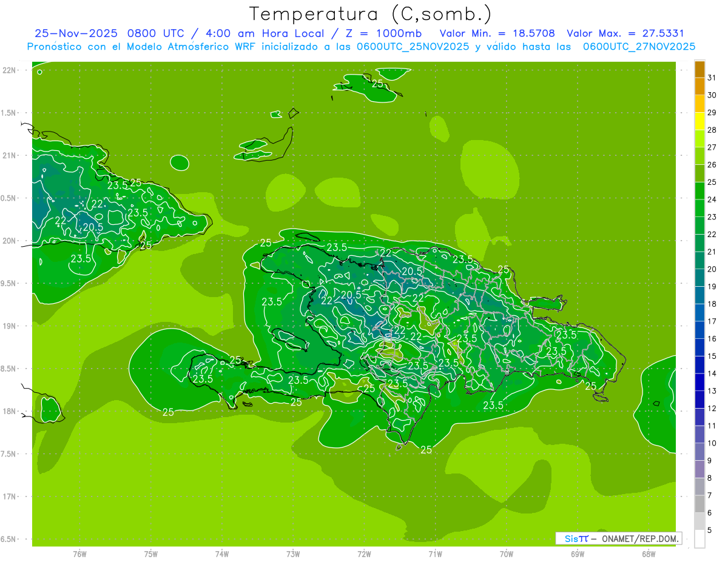
Task: Click the 18 label on the color scale
Action: click(x=712, y=304)
